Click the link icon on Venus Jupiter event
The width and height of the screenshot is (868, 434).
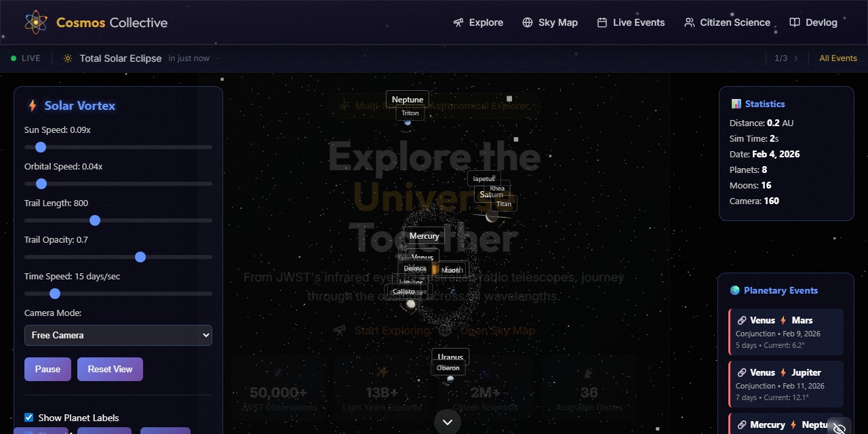click(742, 372)
